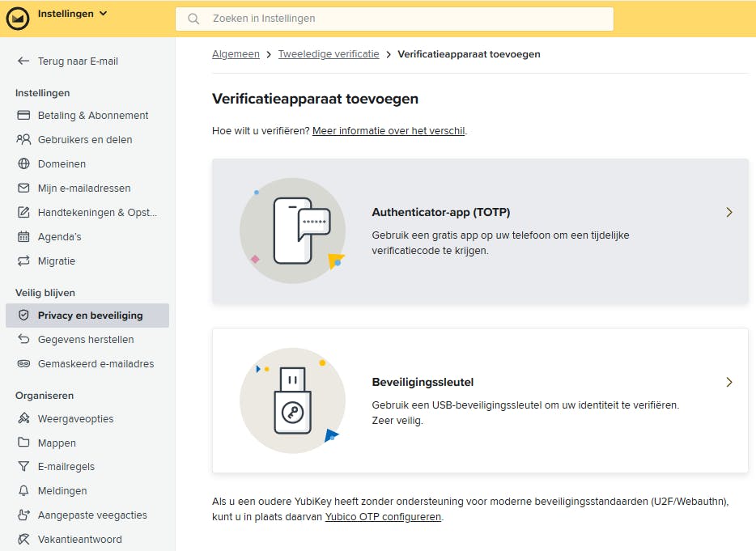The width and height of the screenshot is (756, 551).
Task: Open Vakantieantwoord settings
Action: (x=79, y=540)
